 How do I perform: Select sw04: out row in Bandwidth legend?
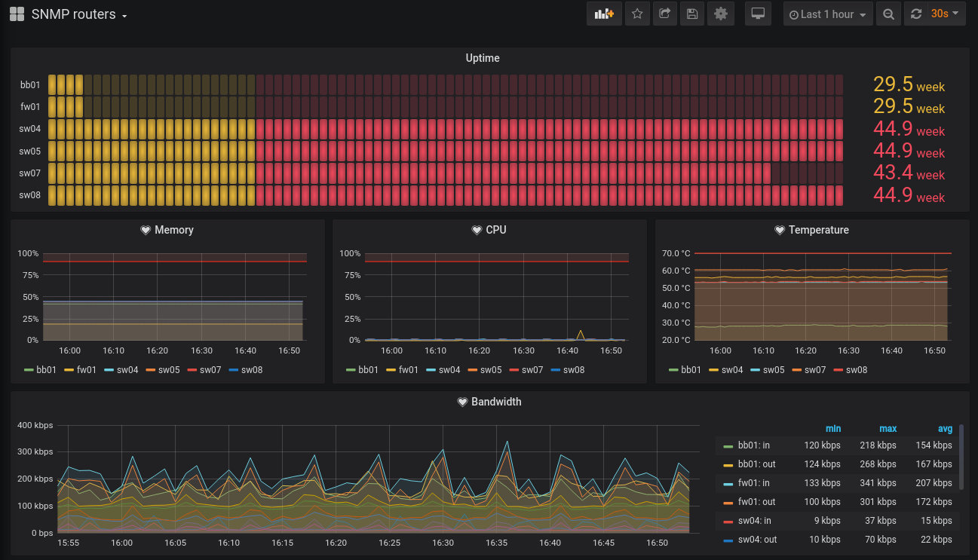[x=837, y=540]
